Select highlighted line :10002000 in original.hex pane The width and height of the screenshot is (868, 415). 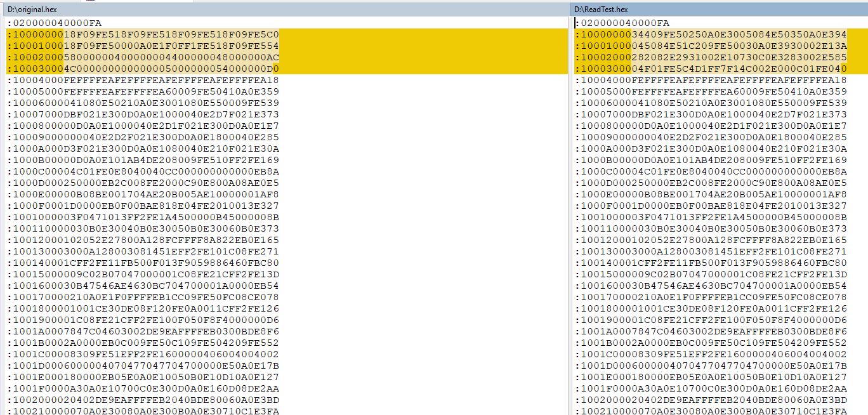(143, 57)
